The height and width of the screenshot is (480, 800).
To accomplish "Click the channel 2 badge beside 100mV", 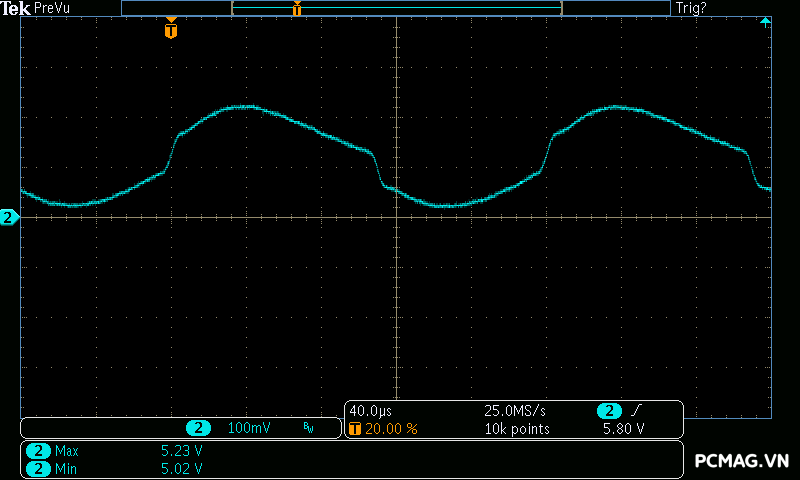I will [x=198, y=428].
